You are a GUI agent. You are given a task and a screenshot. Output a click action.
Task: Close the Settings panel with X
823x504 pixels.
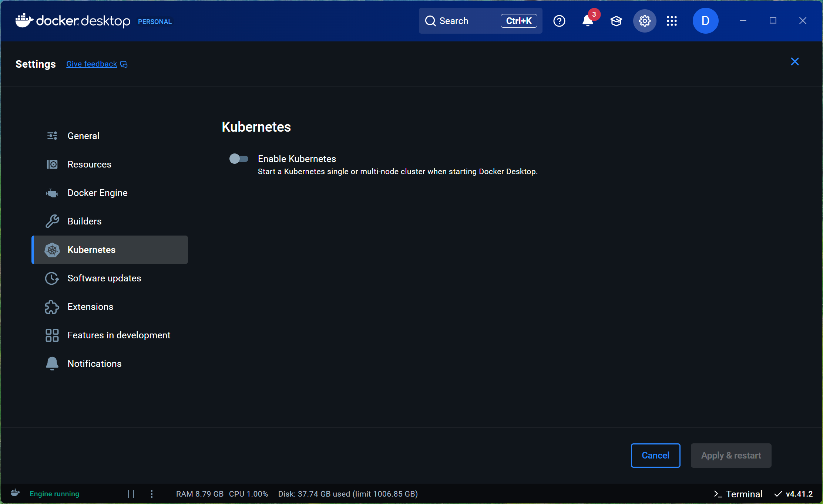[795, 61]
